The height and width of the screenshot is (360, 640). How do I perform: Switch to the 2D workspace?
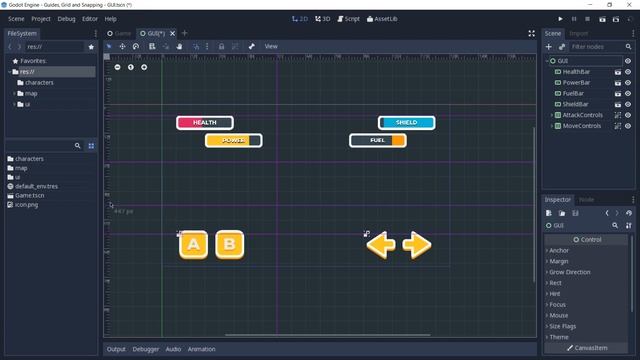[x=300, y=19]
